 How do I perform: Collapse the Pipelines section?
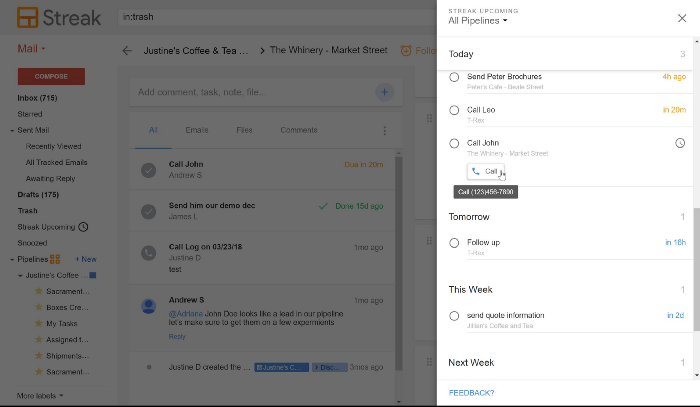click(12, 260)
